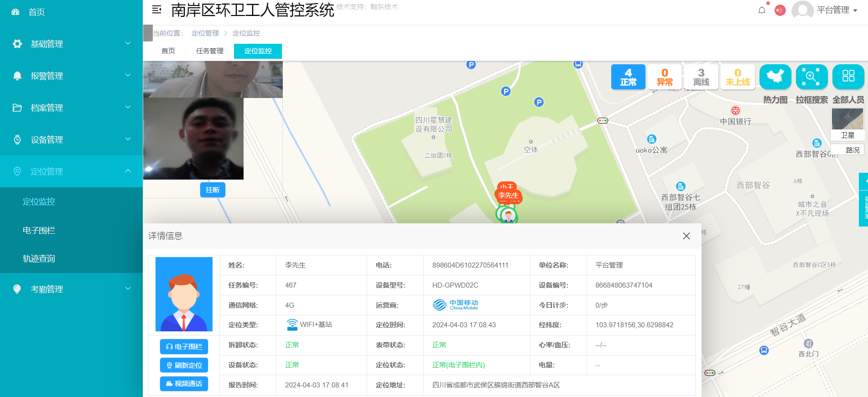Screen dimensions: 868x397
Task: Open the notification bell
Action: point(762,10)
